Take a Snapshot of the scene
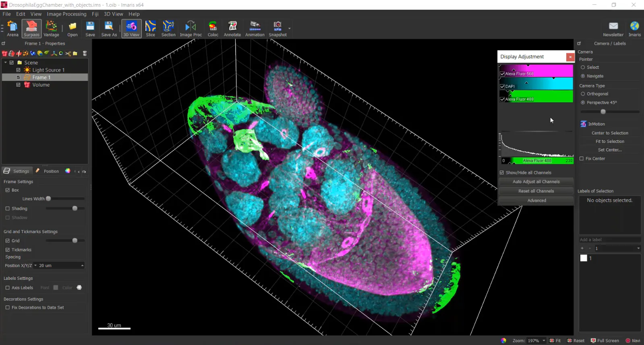This screenshot has width=644, height=345. pos(277,29)
